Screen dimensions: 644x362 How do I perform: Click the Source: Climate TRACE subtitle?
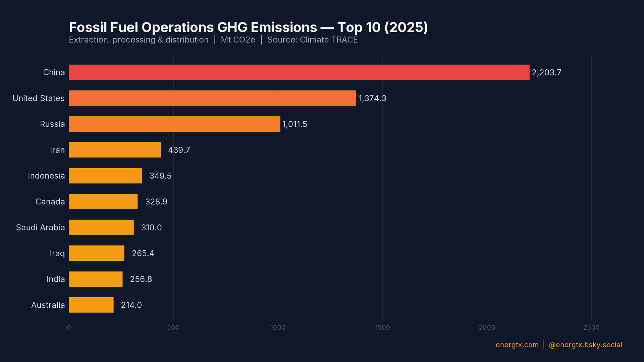(312, 40)
